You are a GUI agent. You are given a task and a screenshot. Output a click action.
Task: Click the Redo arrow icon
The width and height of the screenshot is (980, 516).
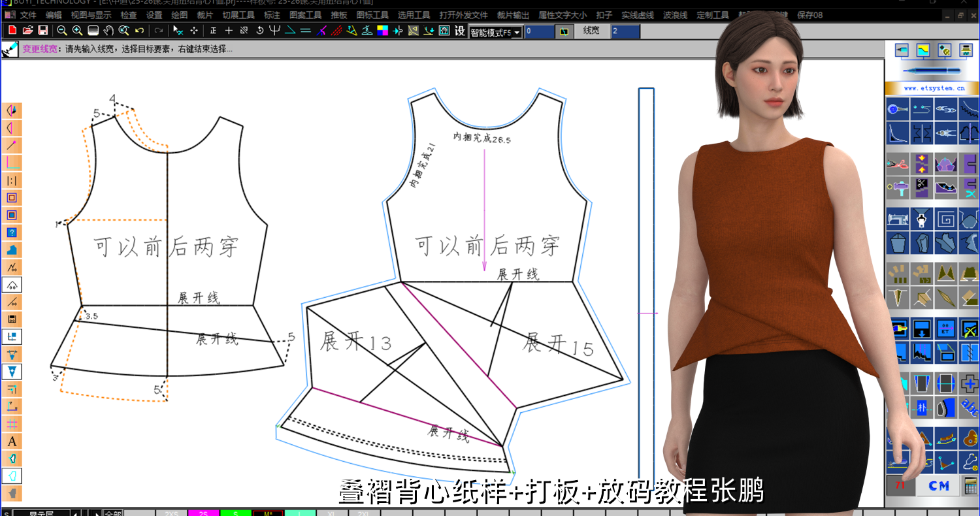pos(158,30)
